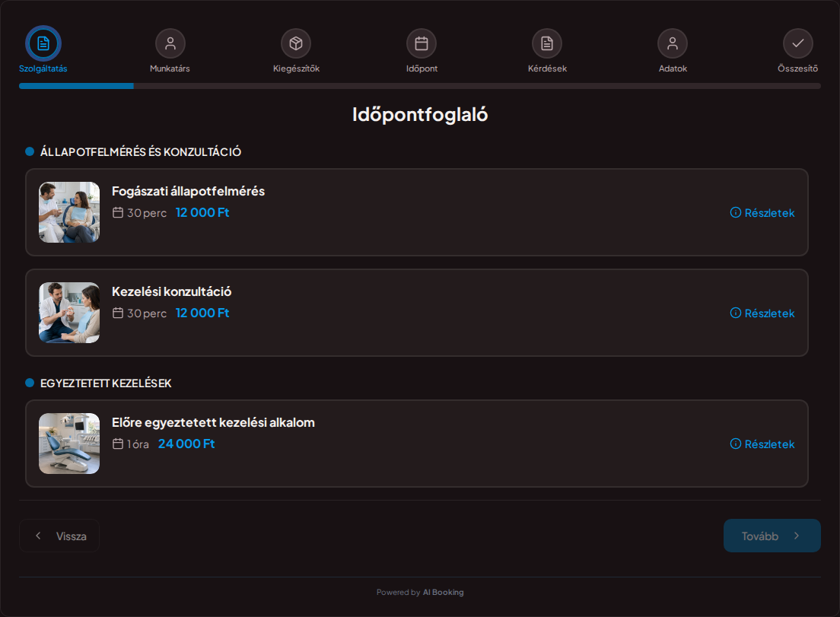Click the calendar icon next to 1 óra
The width and height of the screenshot is (840, 617).
pyautogui.click(x=118, y=444)
